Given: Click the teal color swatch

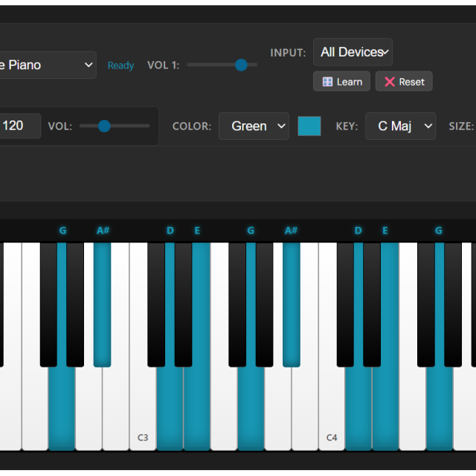Looking at the screenshot, I should click(309, 126).
